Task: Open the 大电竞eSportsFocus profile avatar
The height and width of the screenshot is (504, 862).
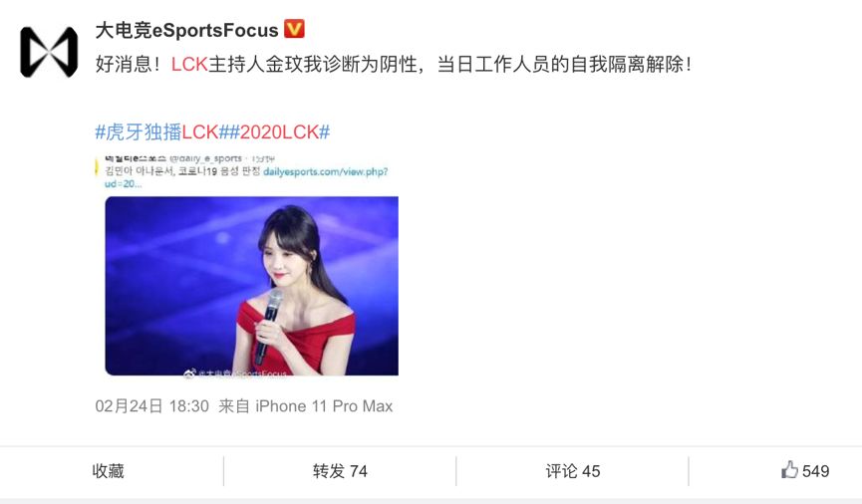Action: (49, 52)
